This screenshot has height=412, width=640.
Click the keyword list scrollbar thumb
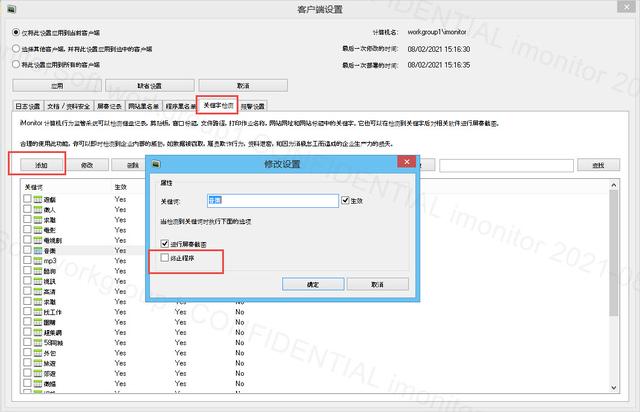point(613,253)
